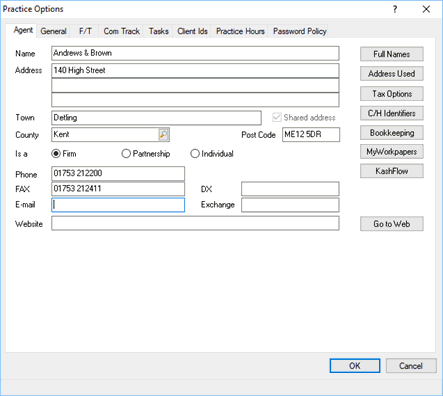
Task: Click the Name field containing Andrews & Brown
Action: (195, 53)
